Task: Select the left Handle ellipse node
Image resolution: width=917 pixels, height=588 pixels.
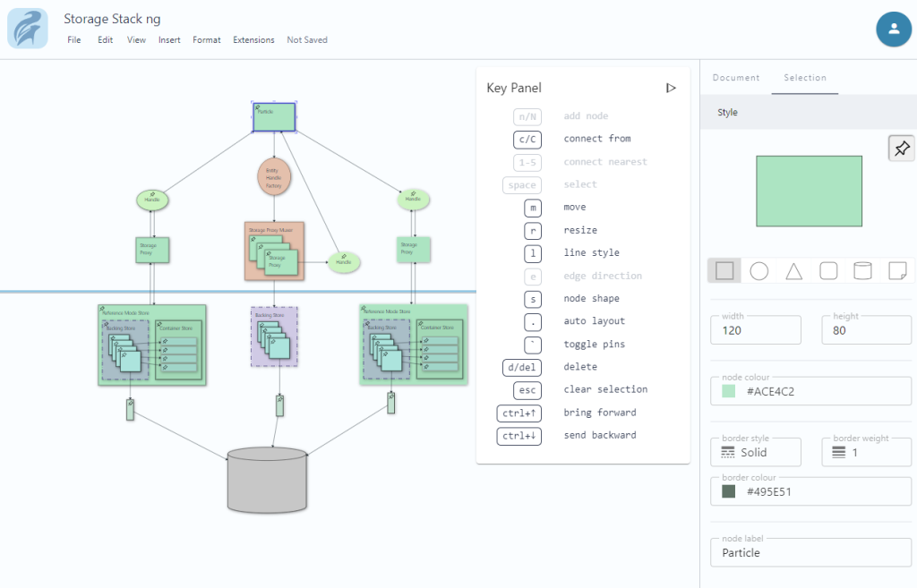Action: [152, 200]
